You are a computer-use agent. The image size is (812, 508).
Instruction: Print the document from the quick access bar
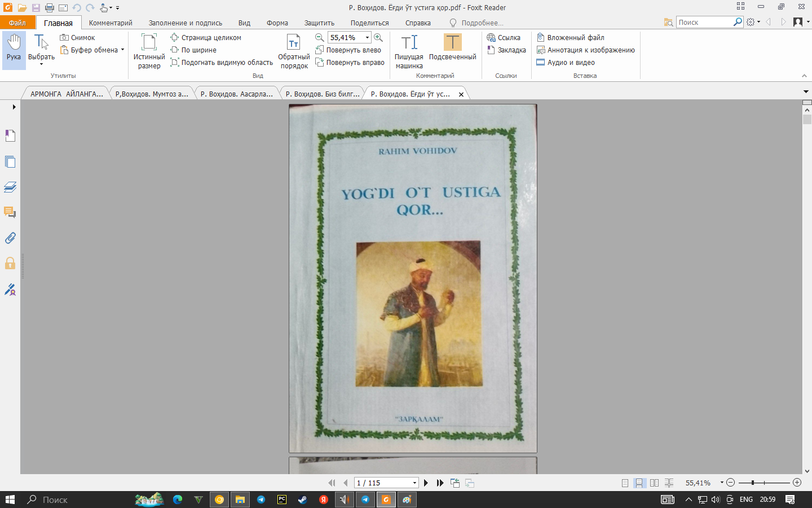tap(50, 8)
